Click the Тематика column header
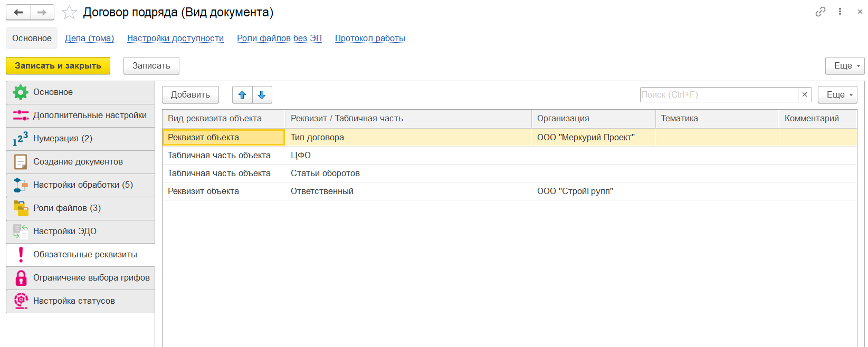Image resolution: width=868 pixels, height=347 pixels. click(717, 119)
